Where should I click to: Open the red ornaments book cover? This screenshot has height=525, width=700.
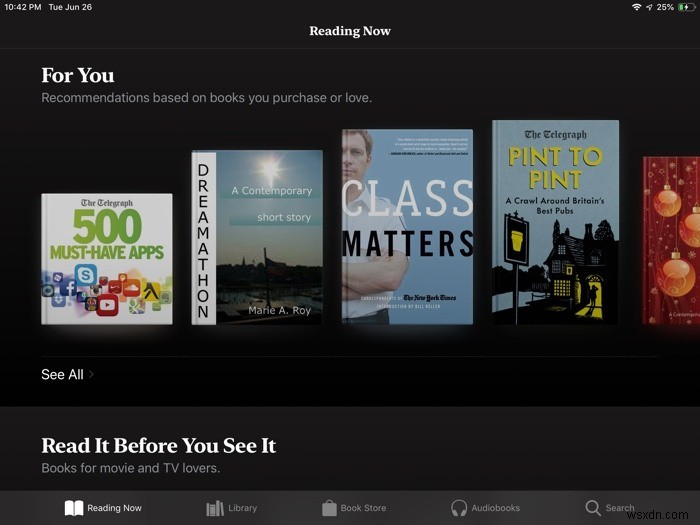point(670,240)
